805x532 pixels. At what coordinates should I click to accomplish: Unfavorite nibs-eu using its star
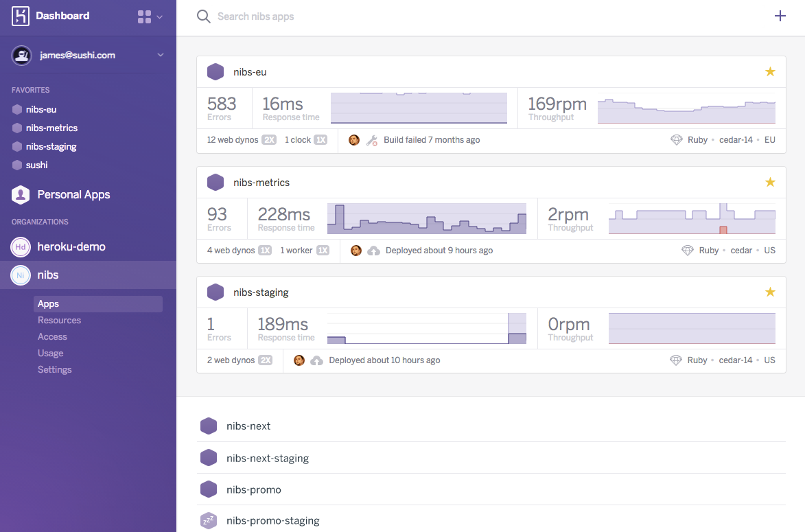point(770,71)
